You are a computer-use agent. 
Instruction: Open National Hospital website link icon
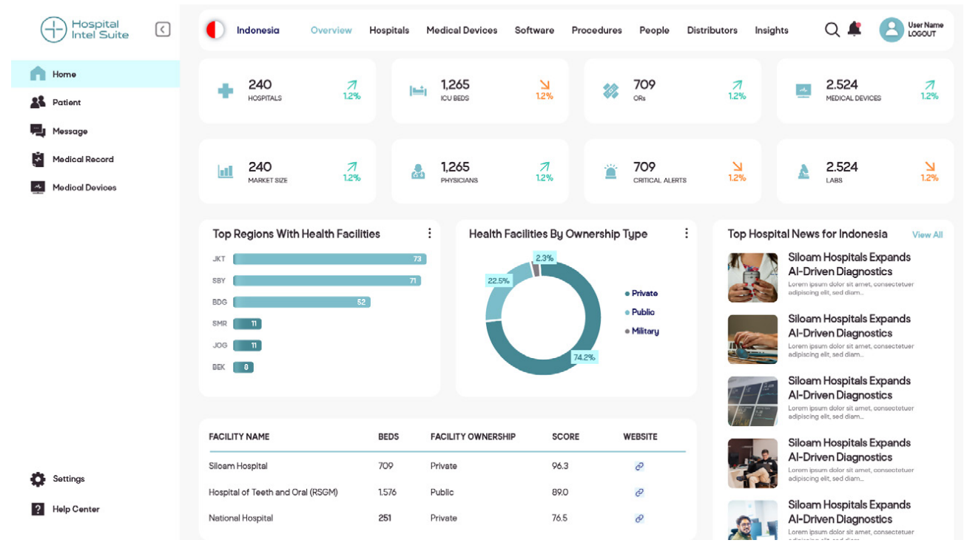tap(639, 519)
